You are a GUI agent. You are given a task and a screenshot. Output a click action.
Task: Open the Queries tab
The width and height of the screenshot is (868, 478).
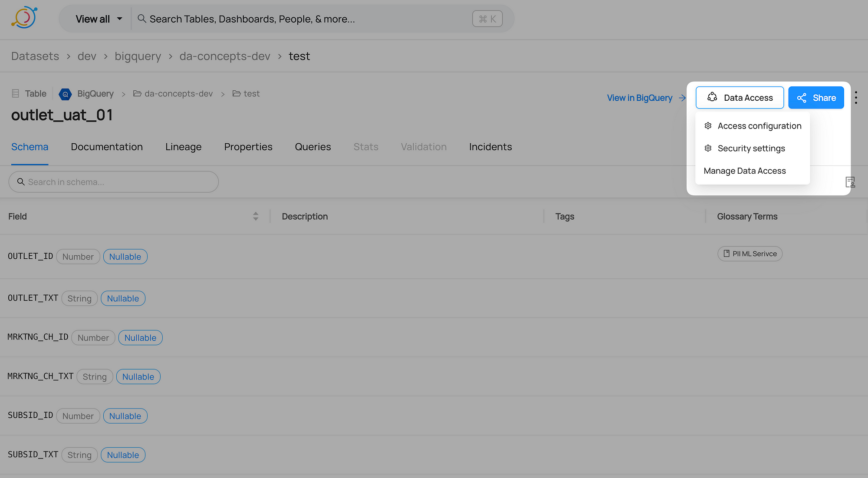(x=313, y=147)
